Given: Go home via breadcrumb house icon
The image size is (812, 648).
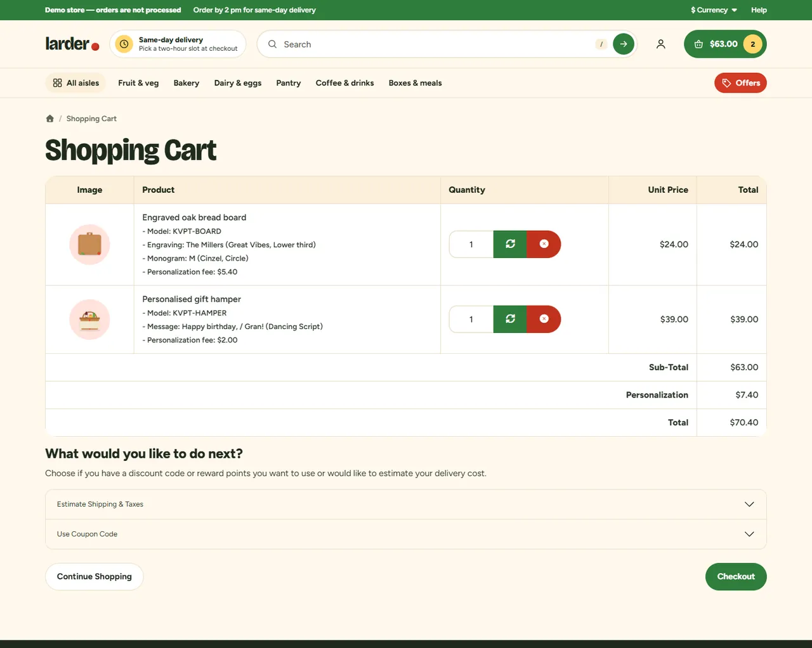Looking at the screenshot, I should point(49,119).
